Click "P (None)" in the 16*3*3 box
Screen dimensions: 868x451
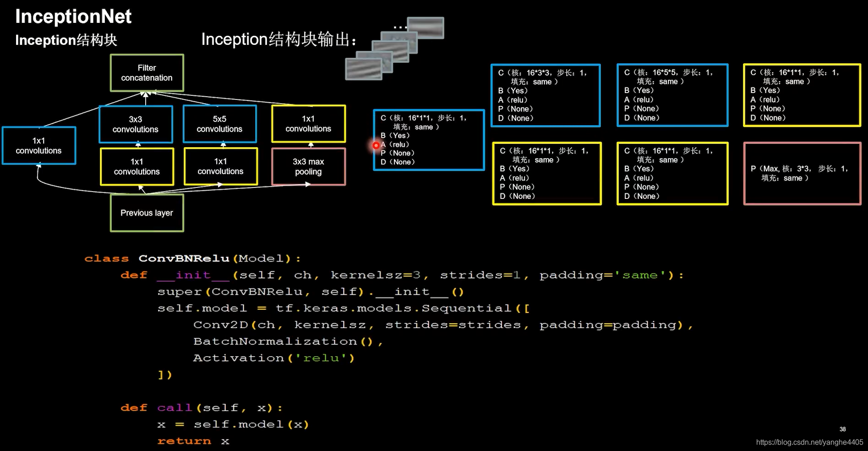(x=516, y=109)
